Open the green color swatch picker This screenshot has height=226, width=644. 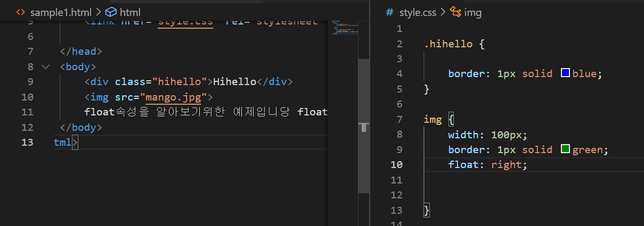(x=566, y=149)
